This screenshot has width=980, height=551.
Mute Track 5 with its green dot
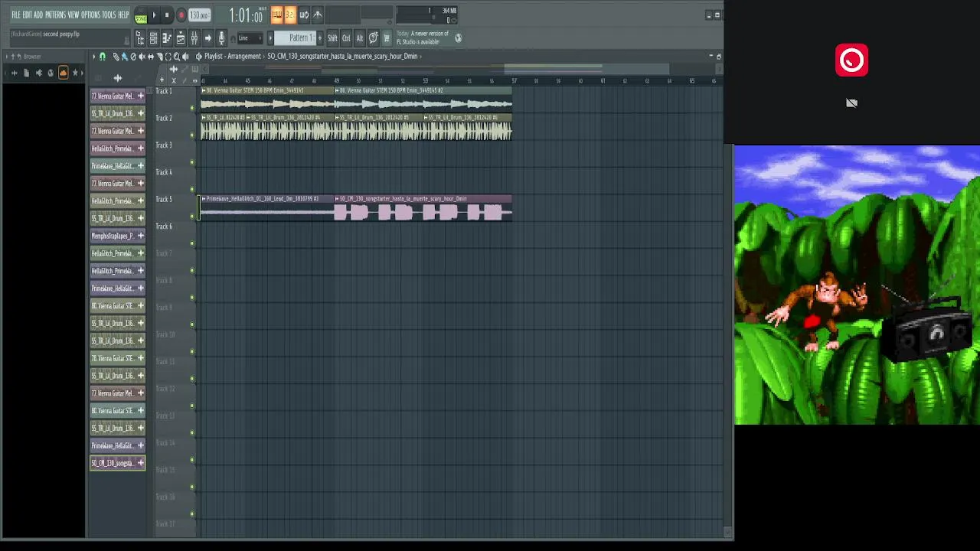[192, 217]
